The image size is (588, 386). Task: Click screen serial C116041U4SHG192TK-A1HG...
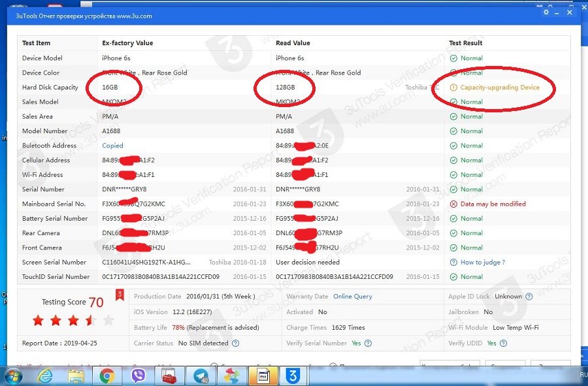146,263
